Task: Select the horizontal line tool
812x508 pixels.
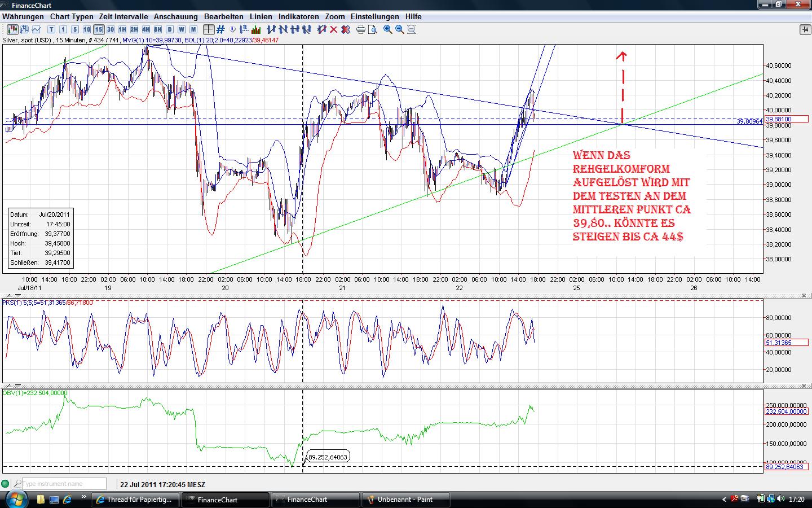Action: click(295, 29)
